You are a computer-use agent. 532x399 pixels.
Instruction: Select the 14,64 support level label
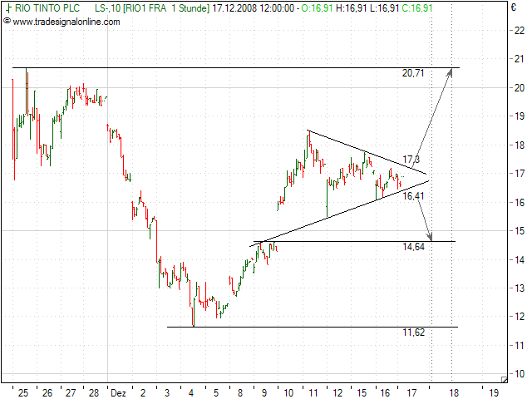(x=413, y=247)
